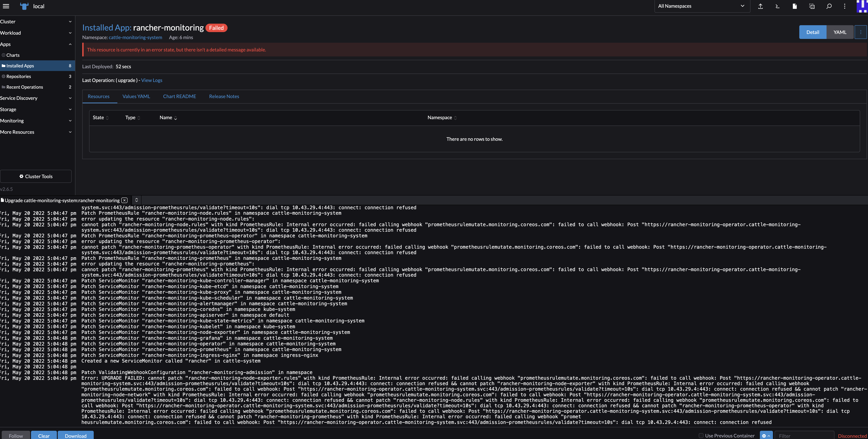Click 'There are no rows to show' text
The image size is (868, 439).
pyautogui.click(x=474, y=139)
